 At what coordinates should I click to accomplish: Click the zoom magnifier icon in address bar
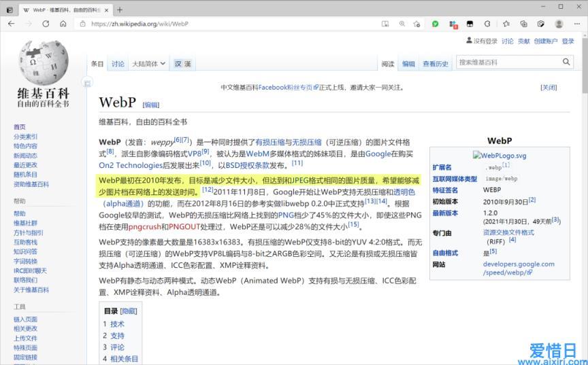point(401,24)
